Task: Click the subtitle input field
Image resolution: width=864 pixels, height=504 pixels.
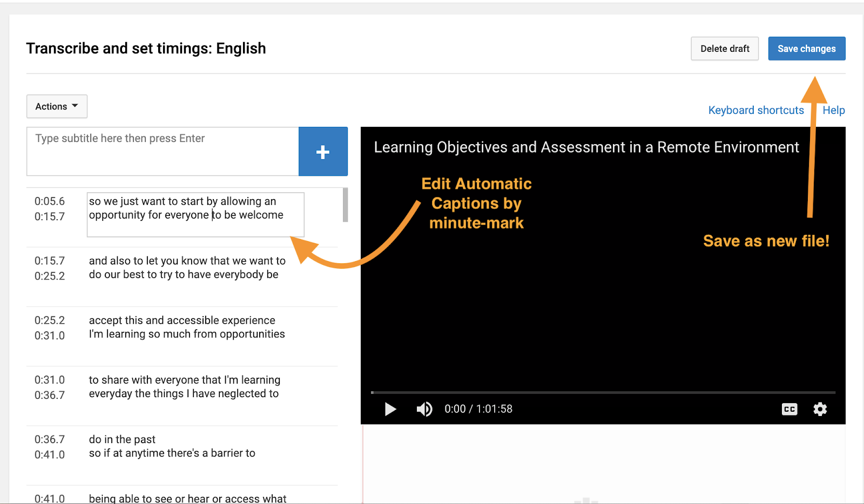Action: [x=163, y=152]
